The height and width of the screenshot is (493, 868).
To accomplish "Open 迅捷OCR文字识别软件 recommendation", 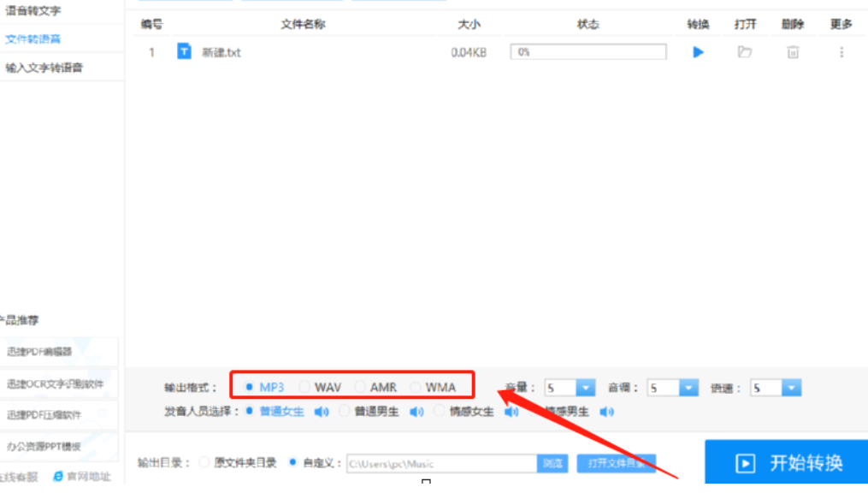I will coord(59,384).
